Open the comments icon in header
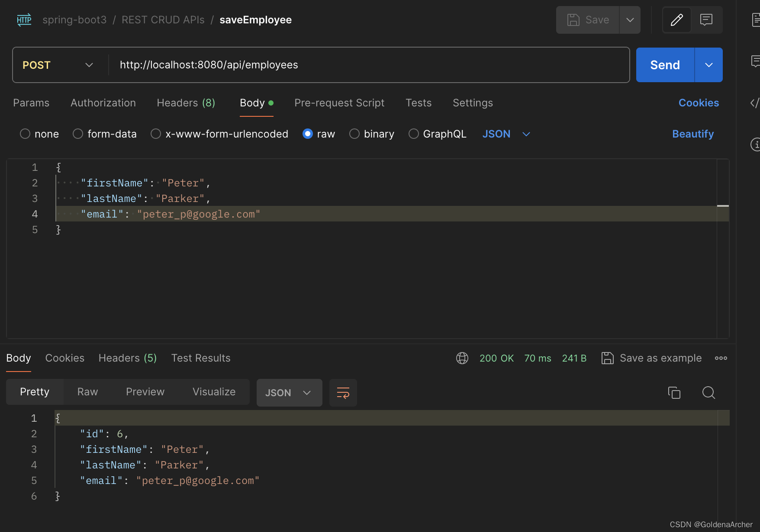This screenshot has width=760, height=532. tap(706, 20)
